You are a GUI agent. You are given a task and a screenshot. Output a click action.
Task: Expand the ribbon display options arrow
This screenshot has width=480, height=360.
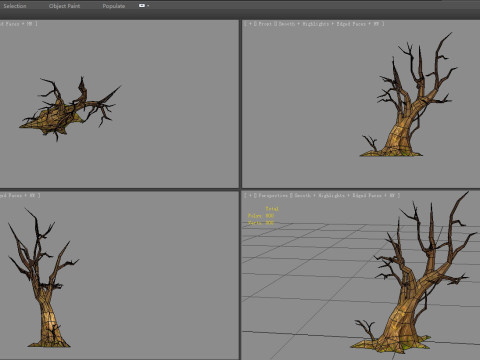coord(148,6)
